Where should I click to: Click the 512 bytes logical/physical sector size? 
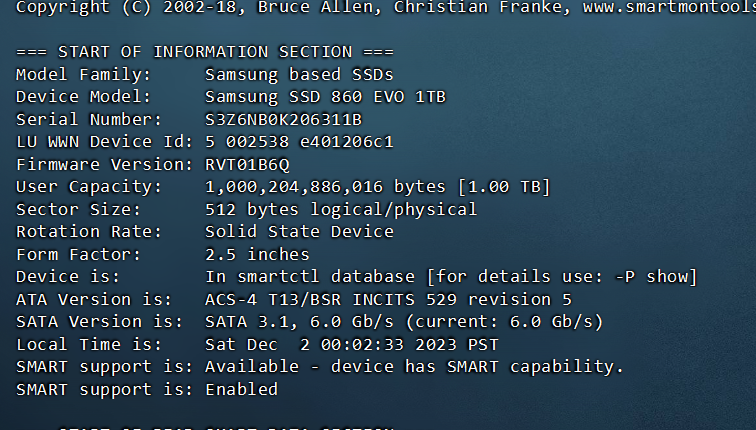[x=341, y=210]
